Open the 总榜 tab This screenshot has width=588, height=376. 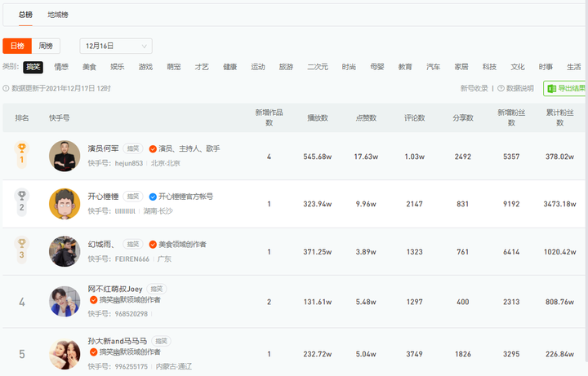pyautogui.click(x=25, y=15)
